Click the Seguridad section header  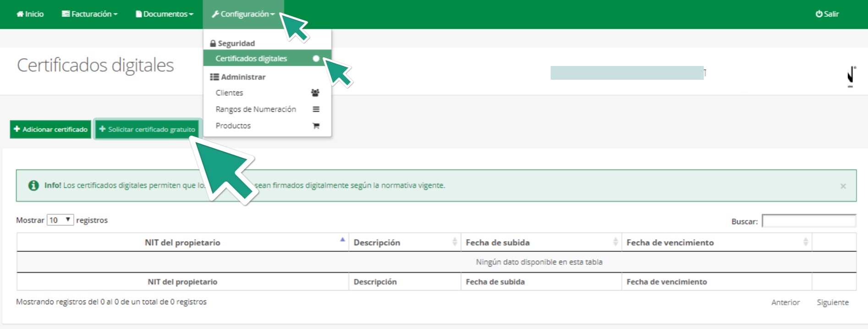coord(232,44)
